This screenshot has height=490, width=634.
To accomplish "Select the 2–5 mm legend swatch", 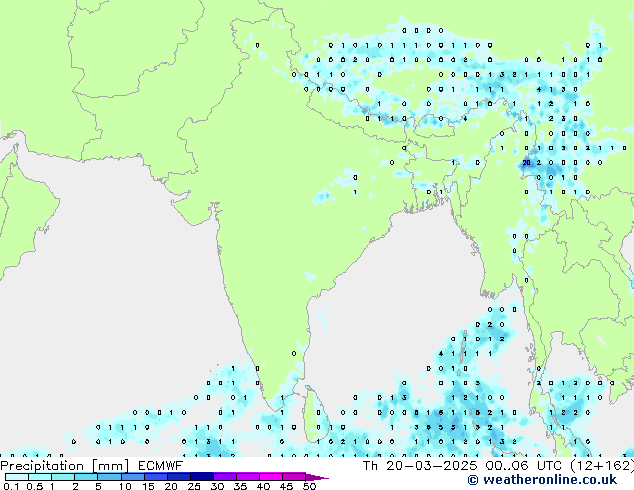I will [86, 477].
